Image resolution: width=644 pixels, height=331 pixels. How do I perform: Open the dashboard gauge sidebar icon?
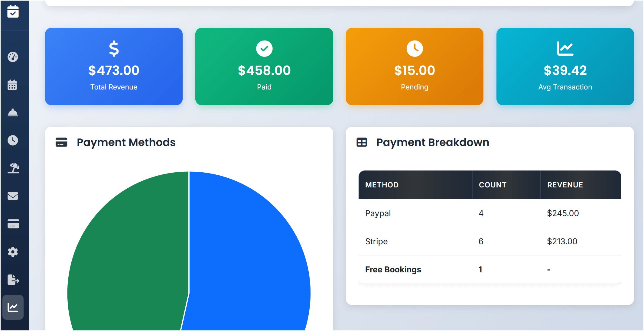pos(13,57)
